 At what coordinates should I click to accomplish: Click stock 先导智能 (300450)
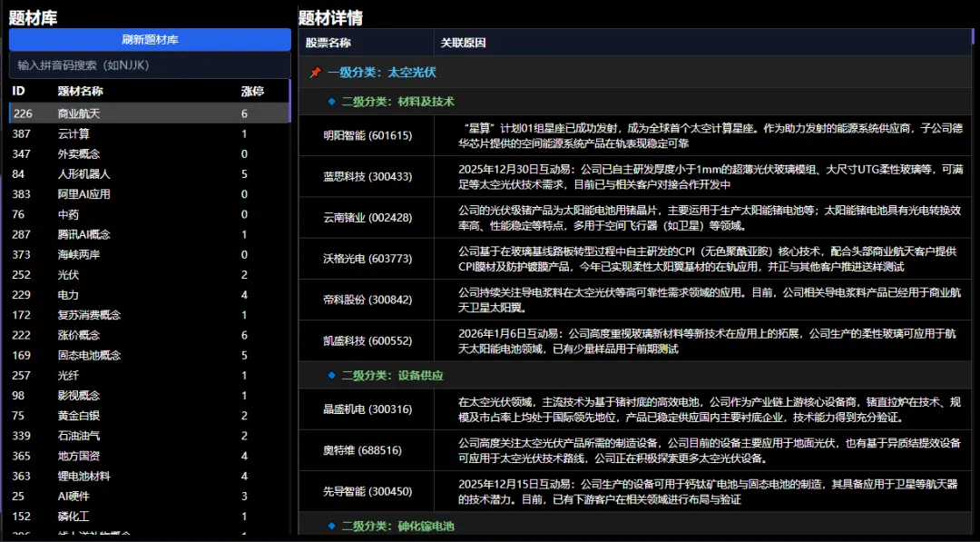coord(367,491)
